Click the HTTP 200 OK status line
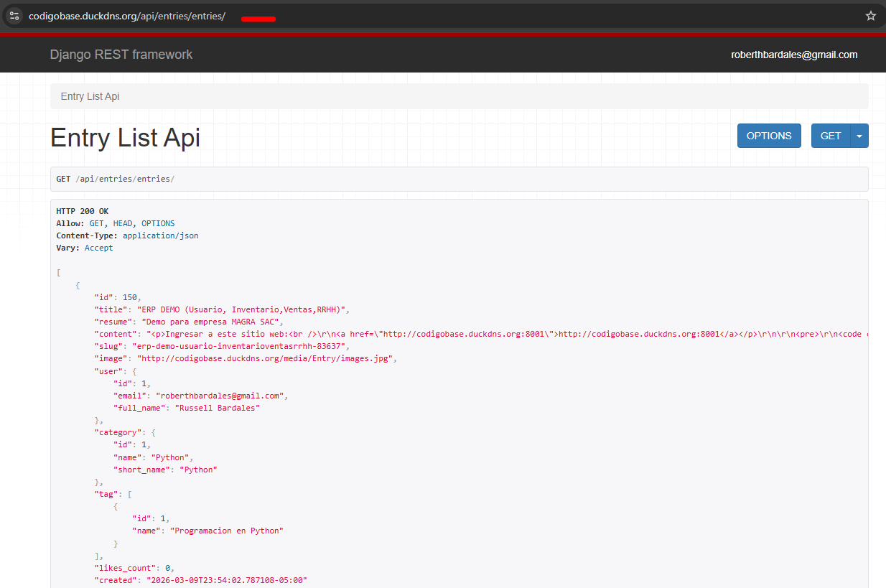 point(83,211)
